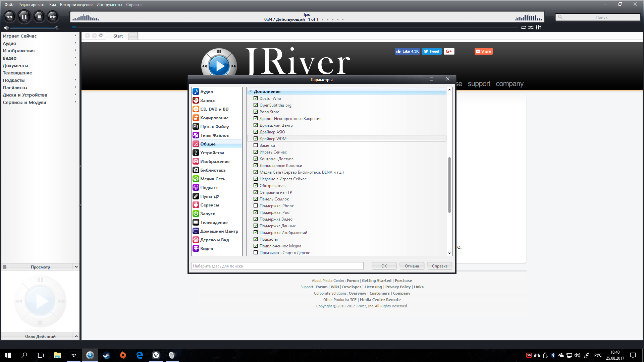Image resolution: width=644 pixels, height=362 pixels.
Task: Open the Вид menu
Action: 53,5
